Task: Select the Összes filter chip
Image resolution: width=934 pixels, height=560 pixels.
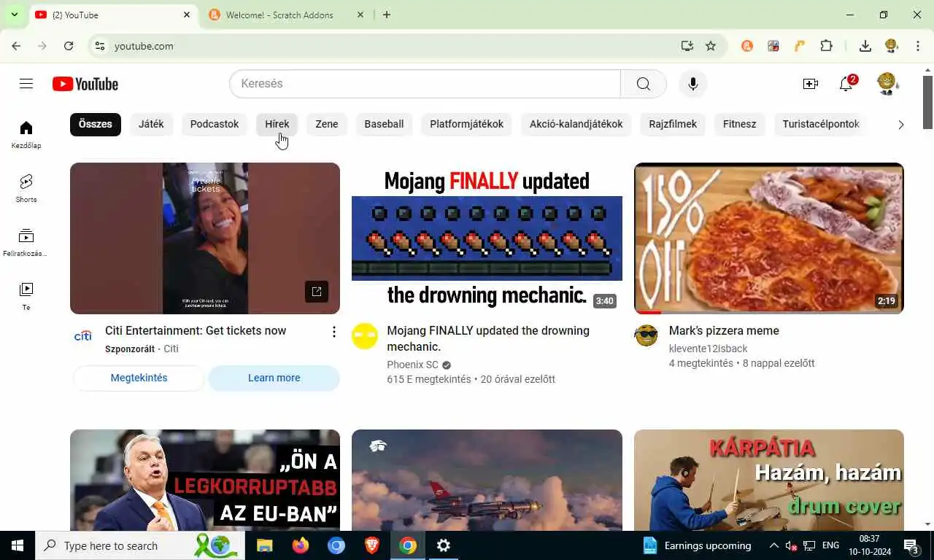Action: tap(96, 124)
